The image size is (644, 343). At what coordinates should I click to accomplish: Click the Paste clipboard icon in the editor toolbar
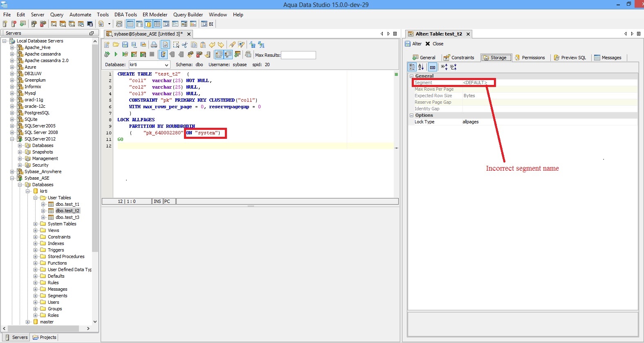203,45
